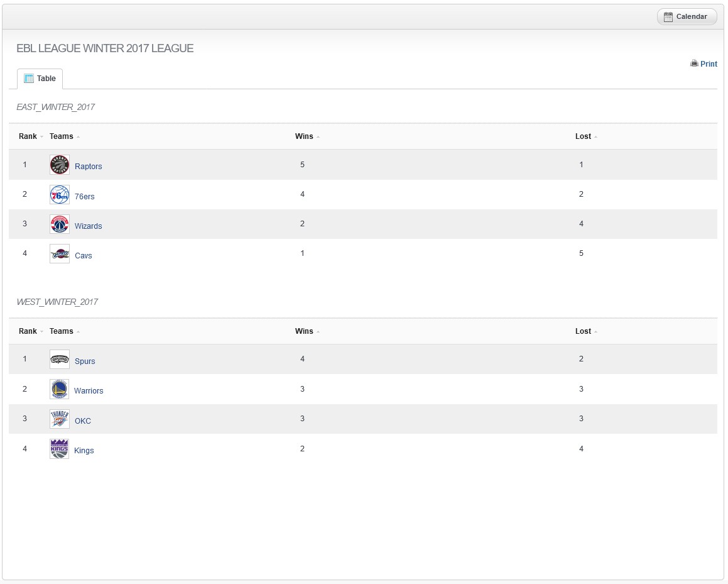Click the Spurs team logo
The image size is (728, 584).
60,360
